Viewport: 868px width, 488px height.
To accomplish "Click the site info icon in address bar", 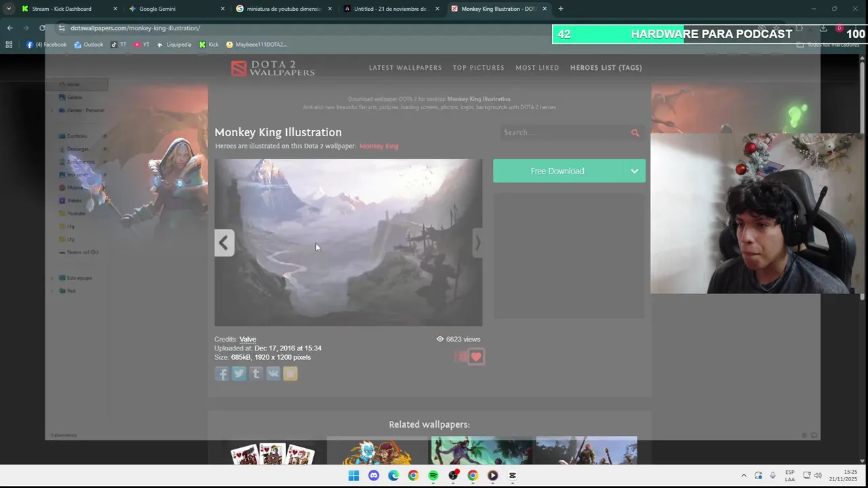I will (62, 28).
